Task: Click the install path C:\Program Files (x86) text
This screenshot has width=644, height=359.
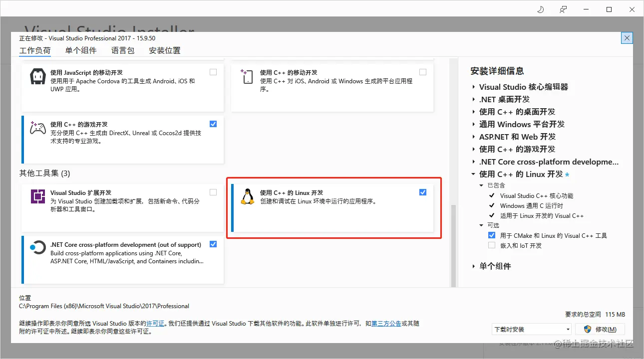Action: click(x=104, y=306)
